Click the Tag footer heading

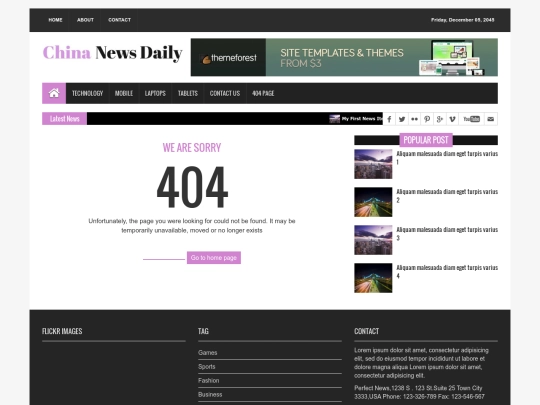203,331
